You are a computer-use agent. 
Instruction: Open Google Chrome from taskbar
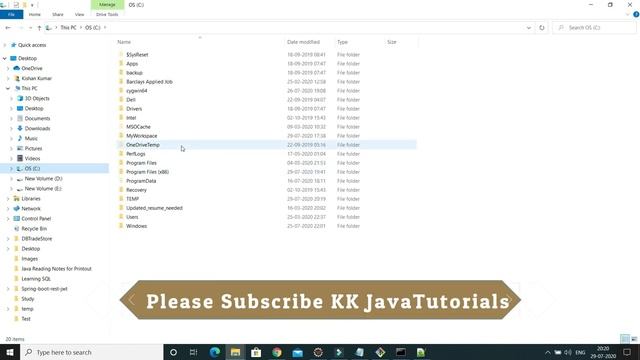coord(277,352)
